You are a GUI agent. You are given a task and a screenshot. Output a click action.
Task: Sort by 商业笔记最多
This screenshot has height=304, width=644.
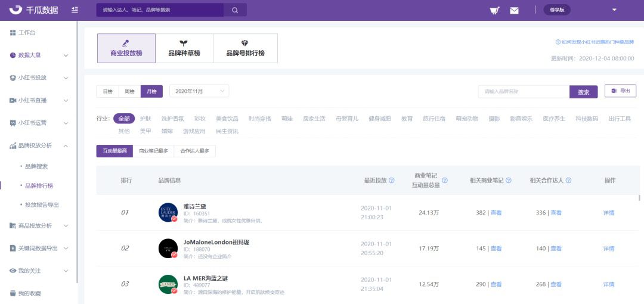point(153,151)
